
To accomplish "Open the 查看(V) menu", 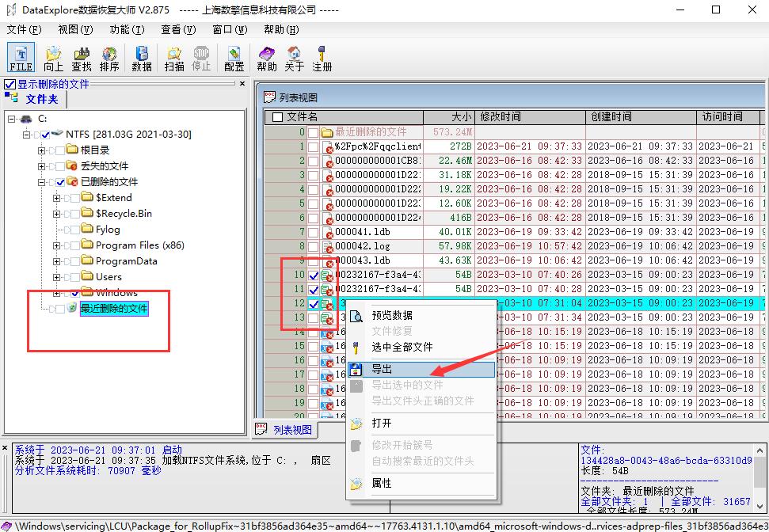I will [x=177, y=28].
